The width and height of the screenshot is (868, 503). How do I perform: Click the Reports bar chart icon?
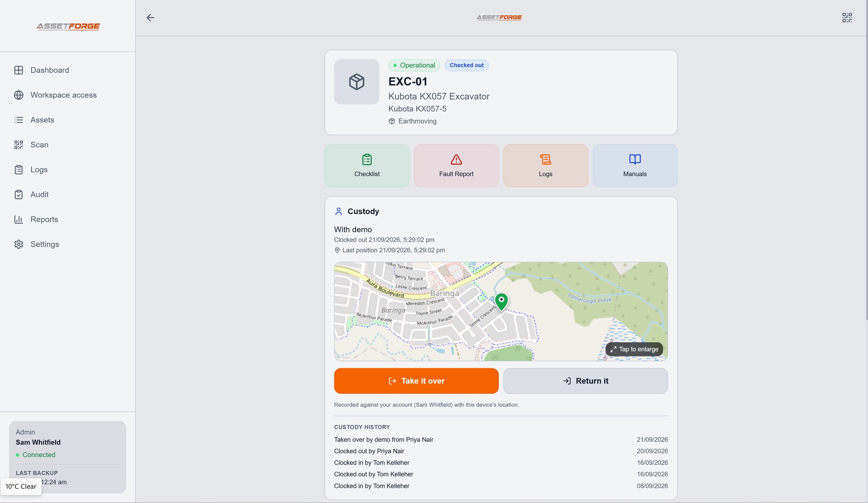19,219
